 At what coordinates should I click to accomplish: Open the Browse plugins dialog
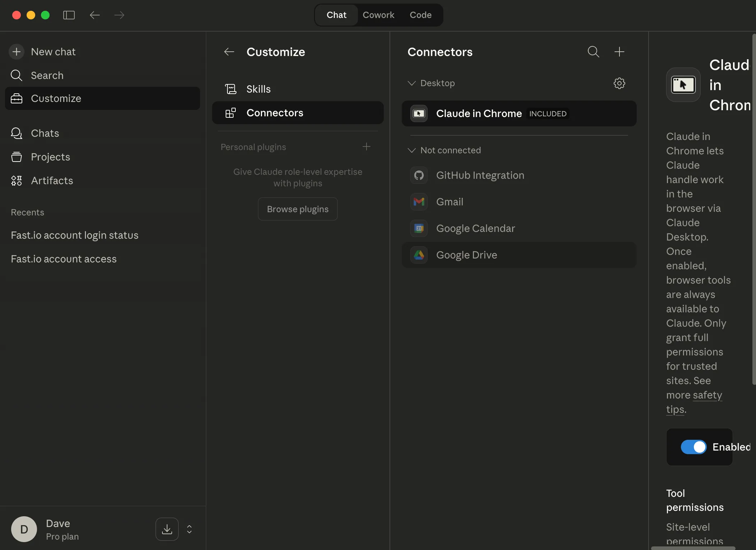298,209
